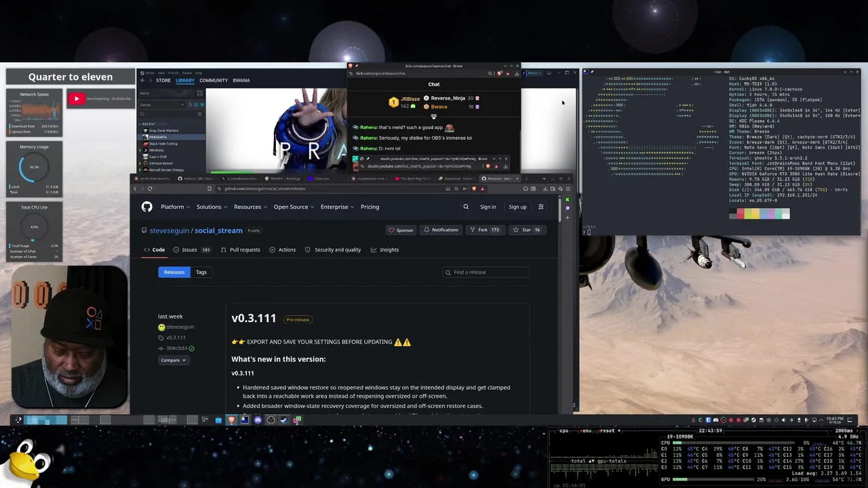Click the Brave shield icon in GitHub window
Viewport: 868px width, 488px height.
[x=474, y=188]
